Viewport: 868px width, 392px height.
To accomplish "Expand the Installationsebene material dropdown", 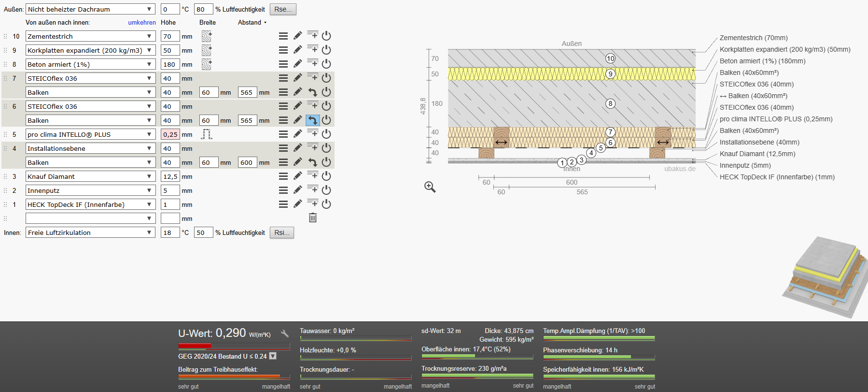I will coord(90,148).
